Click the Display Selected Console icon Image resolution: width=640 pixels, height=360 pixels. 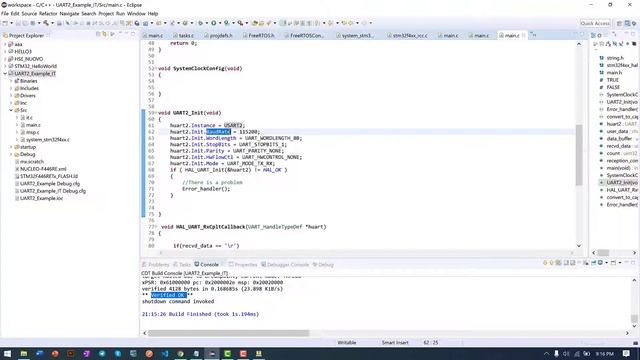coord(600,263)
